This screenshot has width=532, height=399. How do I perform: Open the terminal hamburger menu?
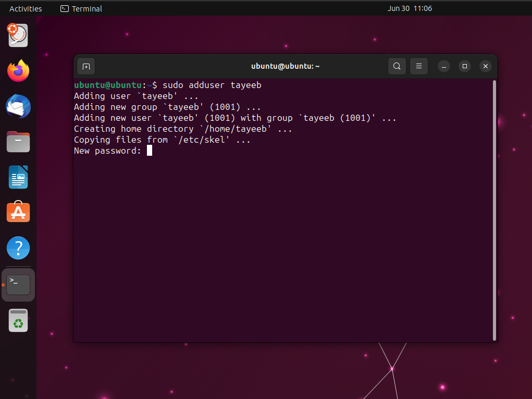pos(418,66)
